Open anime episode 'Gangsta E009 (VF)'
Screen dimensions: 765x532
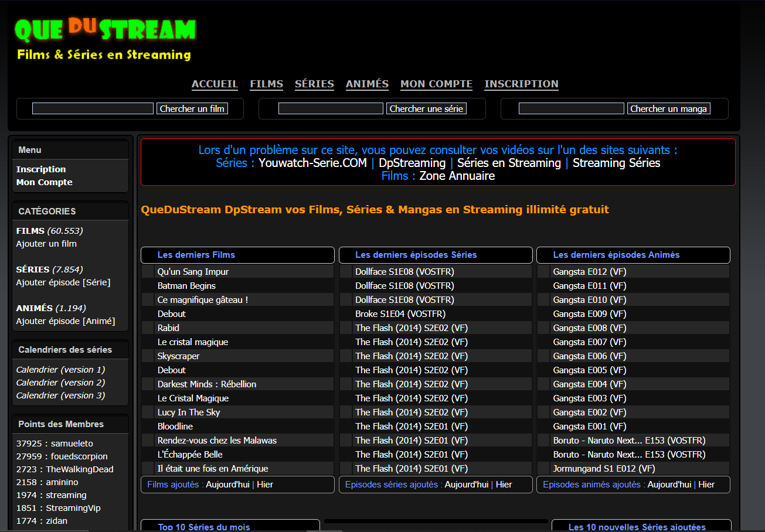pos(590,314)
